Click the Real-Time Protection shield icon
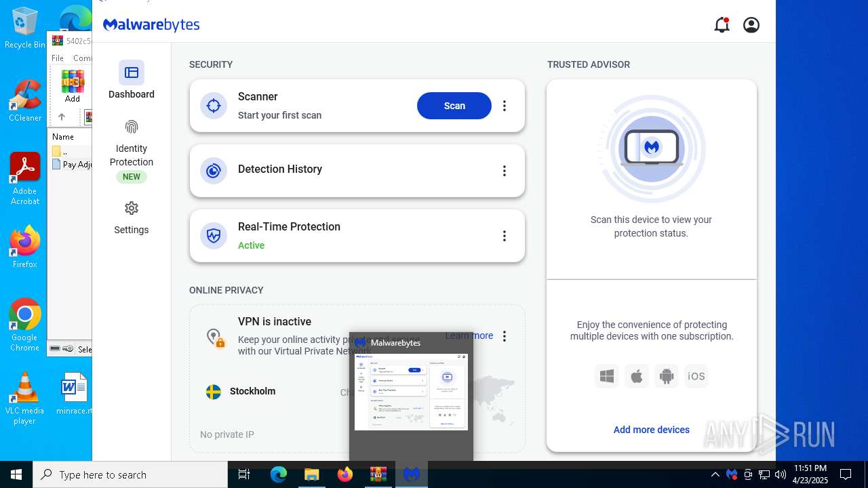Viewport: 868px width, 488px height. point(214,236)
